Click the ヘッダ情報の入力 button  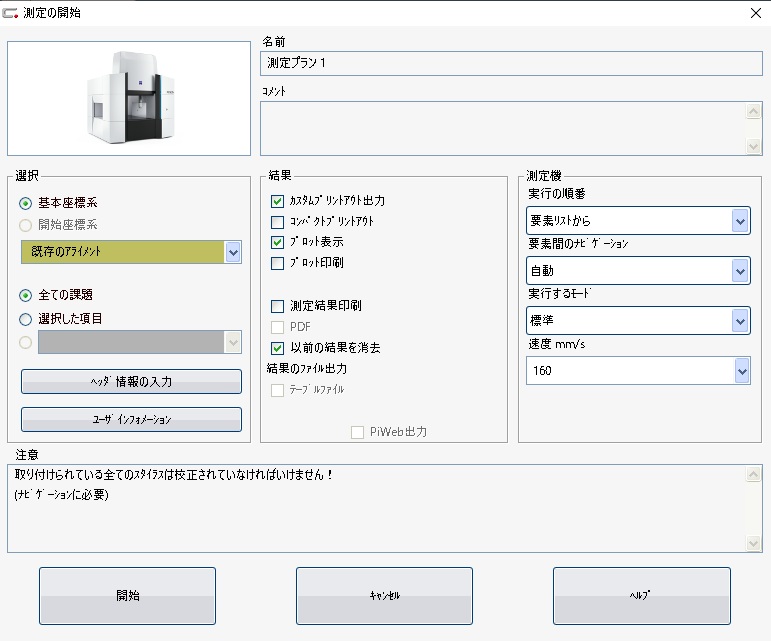point(131,381)
